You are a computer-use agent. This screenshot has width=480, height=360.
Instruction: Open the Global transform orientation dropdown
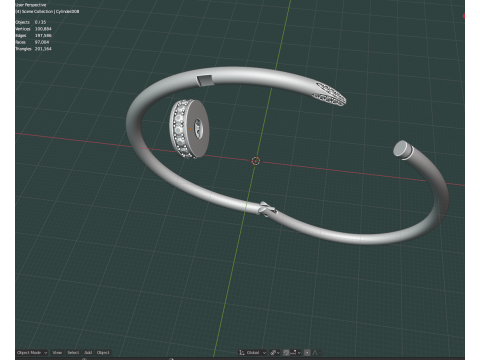click(x=253, y=352)
